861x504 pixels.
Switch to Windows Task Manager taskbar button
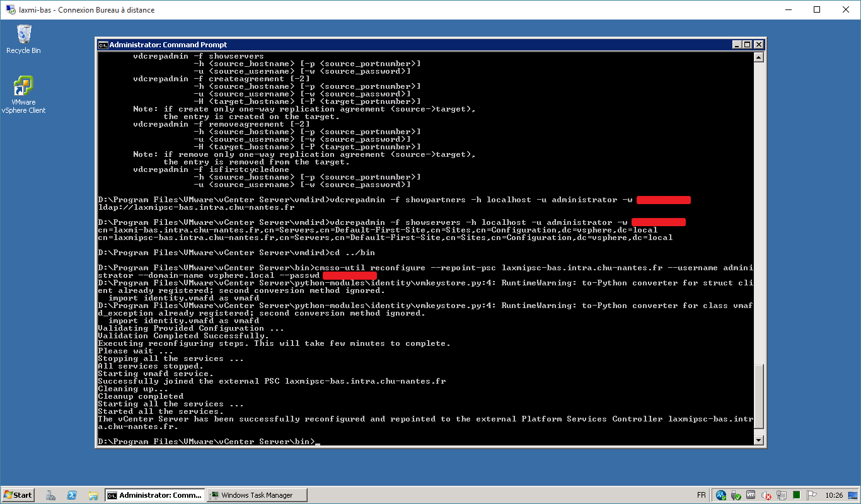(x=258, y=495)
